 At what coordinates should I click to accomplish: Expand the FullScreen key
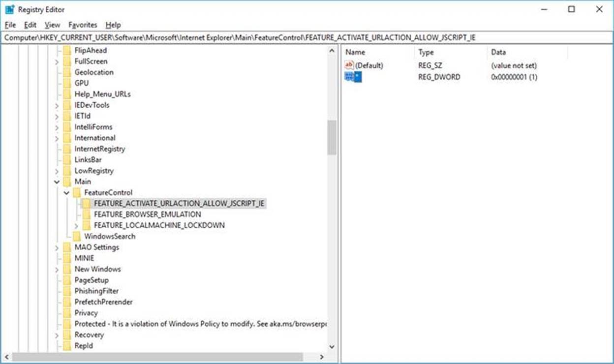coord(57,61)
